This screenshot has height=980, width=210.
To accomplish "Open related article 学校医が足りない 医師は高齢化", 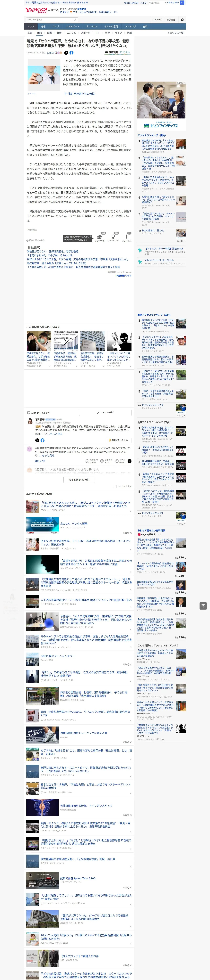I will (x=53, y=252).
